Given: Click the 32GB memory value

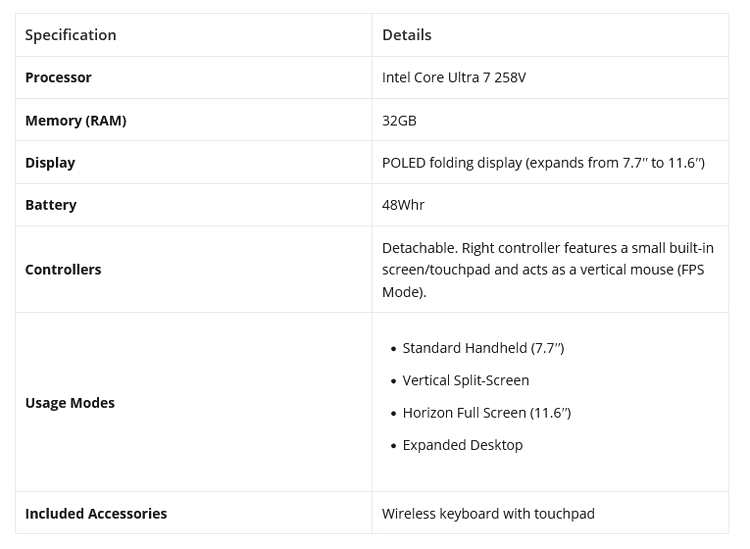Looking at the screenshot, I should coord(399,121).
